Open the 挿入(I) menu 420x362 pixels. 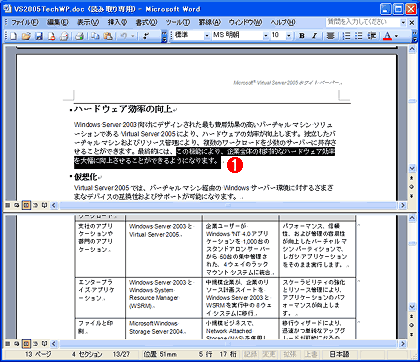(117, 22)
